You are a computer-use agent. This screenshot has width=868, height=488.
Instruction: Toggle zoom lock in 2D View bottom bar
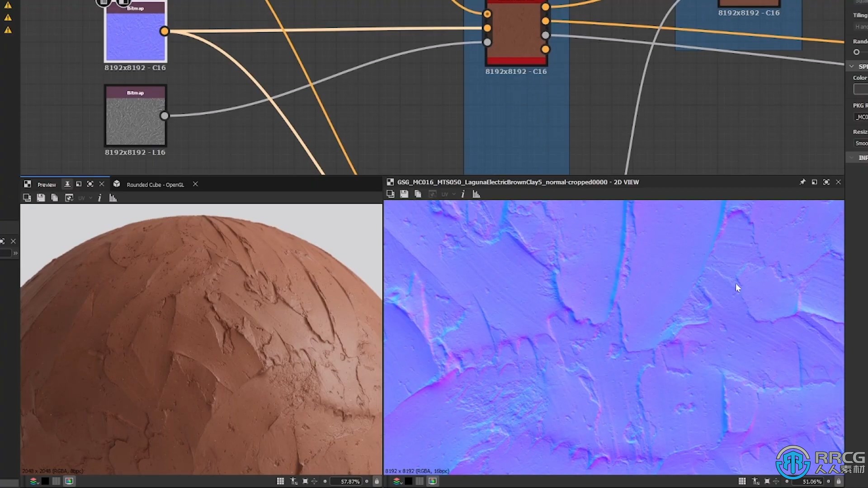(x=838, y=481)
